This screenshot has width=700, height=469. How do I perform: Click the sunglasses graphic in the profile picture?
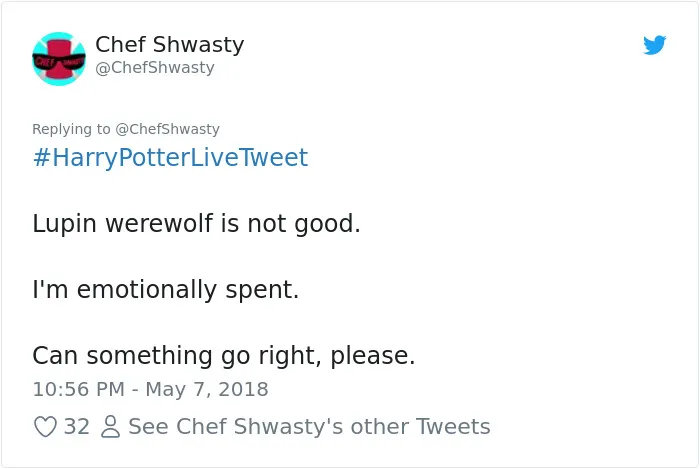[59, 62]
